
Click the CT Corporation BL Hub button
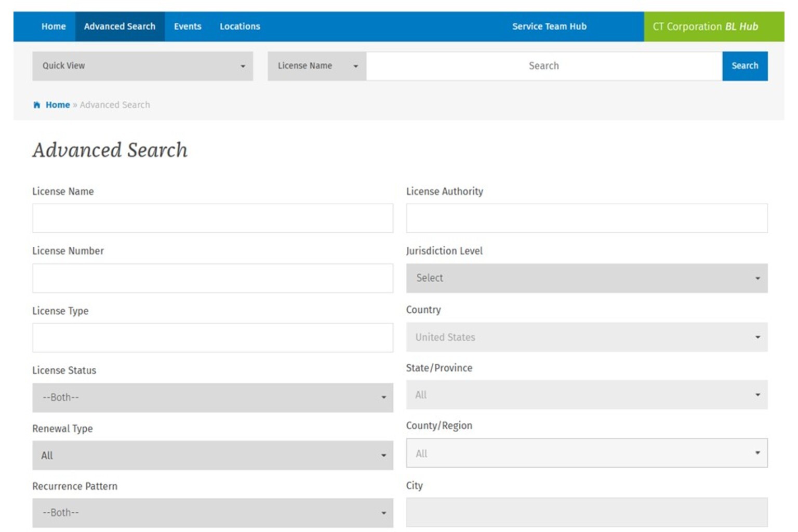tap(705, 26)
